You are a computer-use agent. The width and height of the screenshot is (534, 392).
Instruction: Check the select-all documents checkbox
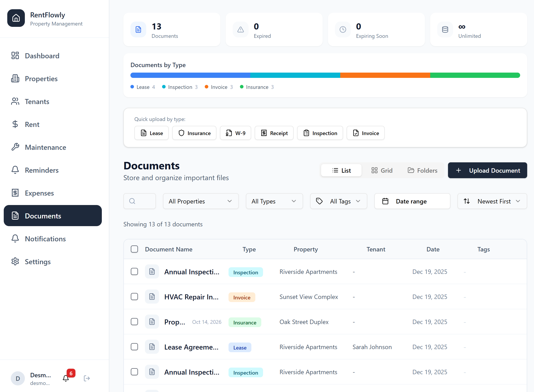click(134, 249)
